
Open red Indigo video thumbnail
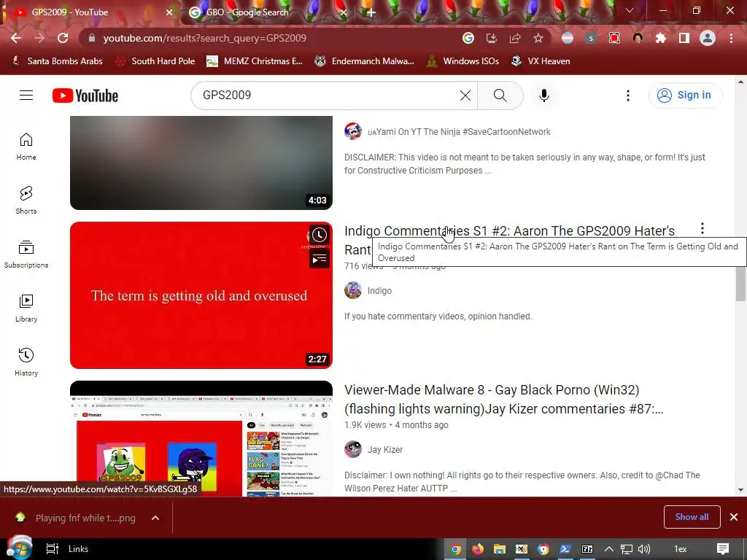201,295
